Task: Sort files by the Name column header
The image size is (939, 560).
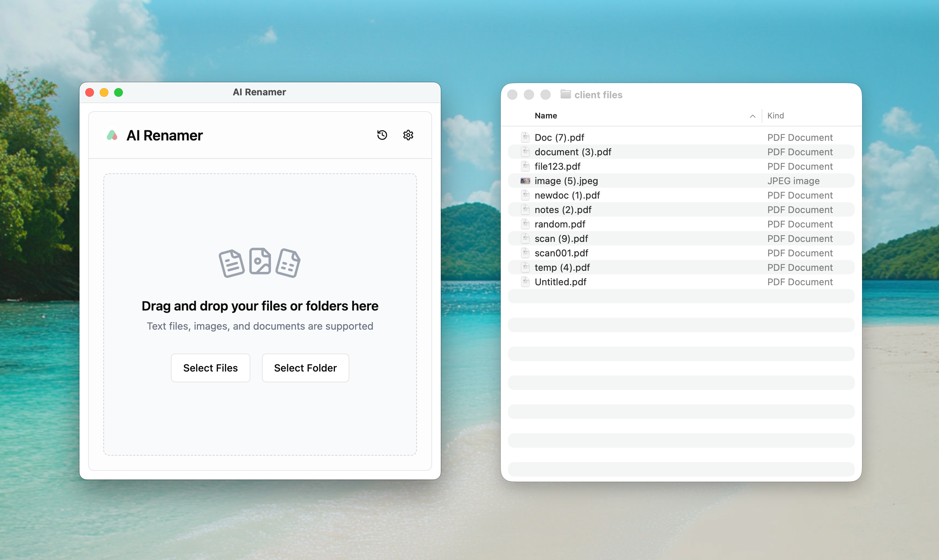Action: pyautogui.click(x=546, y=116)
